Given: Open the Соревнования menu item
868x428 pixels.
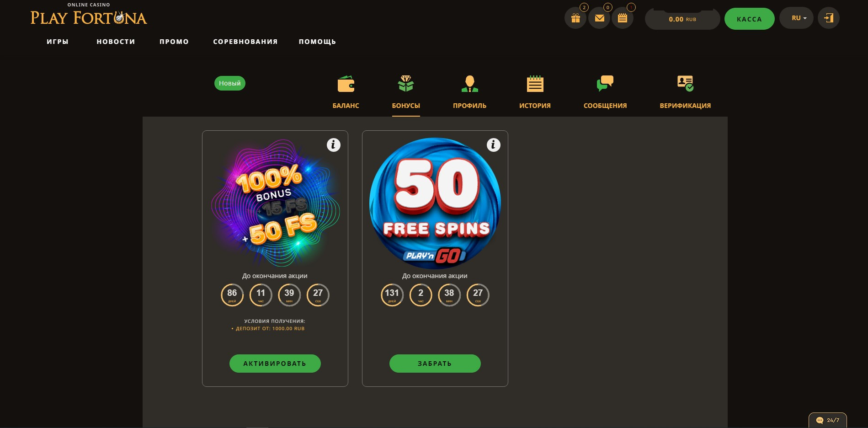Looking at the screenshot, I should click(245, 42).
